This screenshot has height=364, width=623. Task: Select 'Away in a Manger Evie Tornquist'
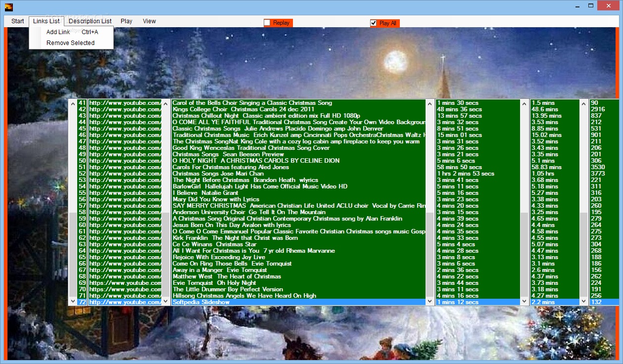(298, 270)
